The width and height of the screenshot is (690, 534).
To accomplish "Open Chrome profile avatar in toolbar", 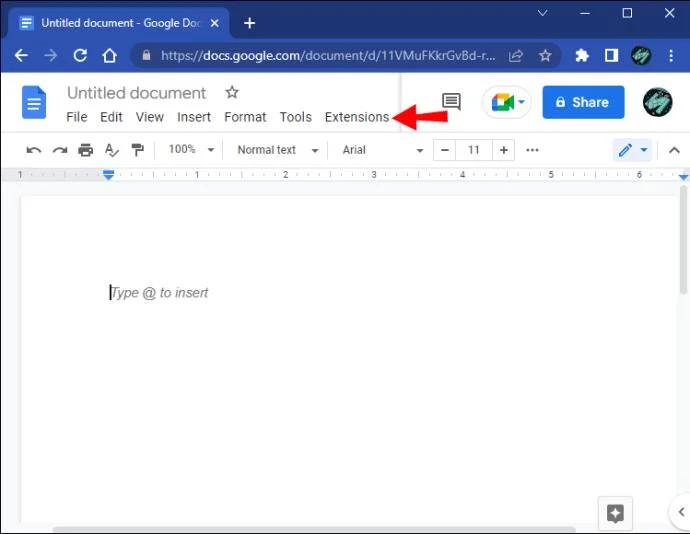I will (641, 55).
